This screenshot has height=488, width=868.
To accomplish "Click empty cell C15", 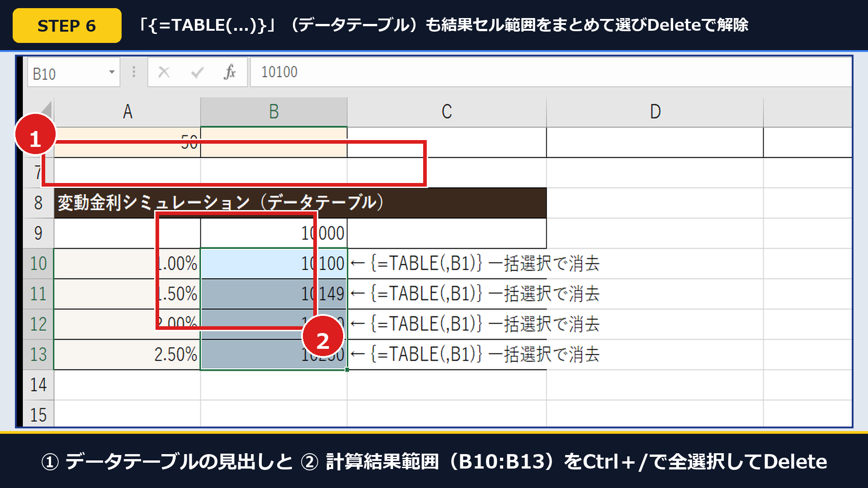I will (x=447, y=413).
